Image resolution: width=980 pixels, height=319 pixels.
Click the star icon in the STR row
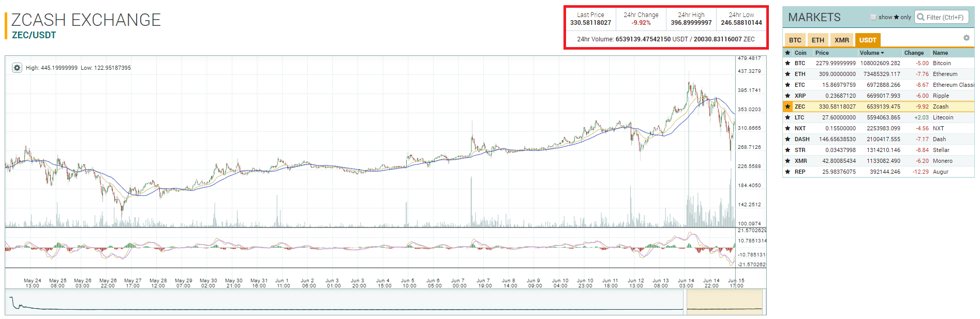[x=788, y=150]
